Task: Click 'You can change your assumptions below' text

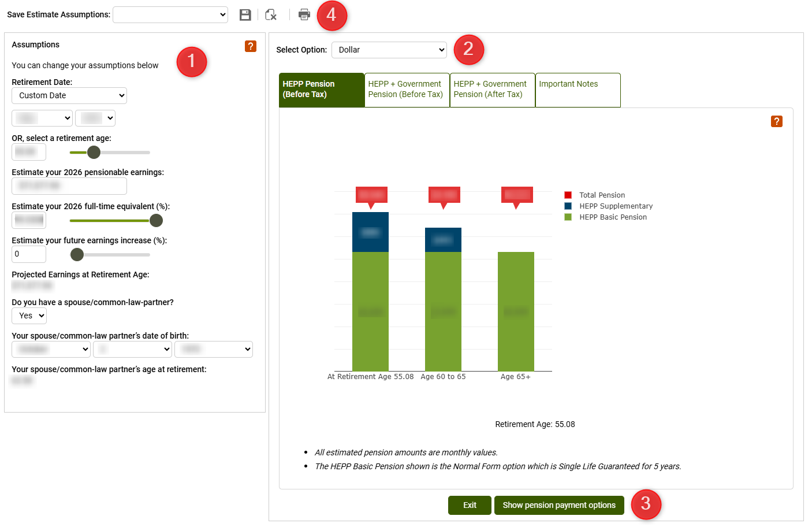Action: point(85,66)
